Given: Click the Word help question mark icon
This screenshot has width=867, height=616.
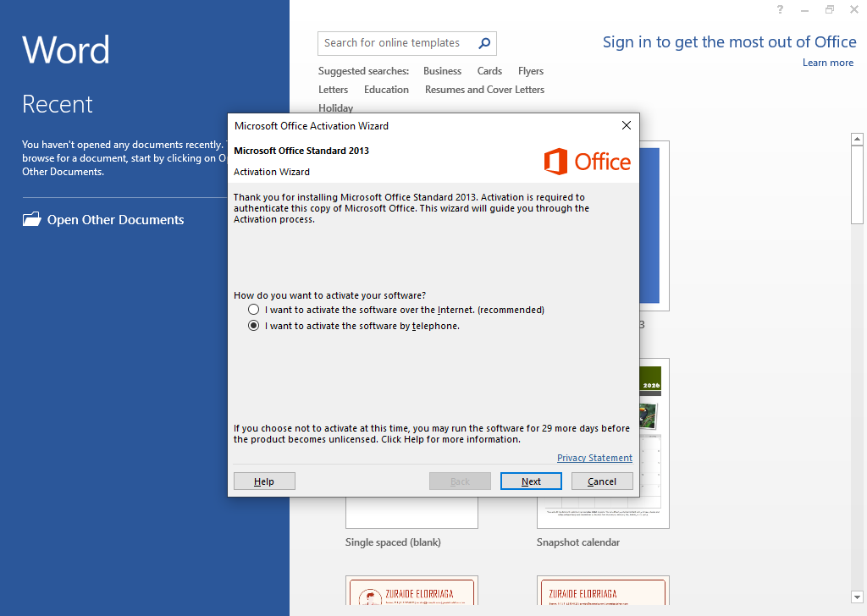Looking at the screenshot, I should pos(780,9).
